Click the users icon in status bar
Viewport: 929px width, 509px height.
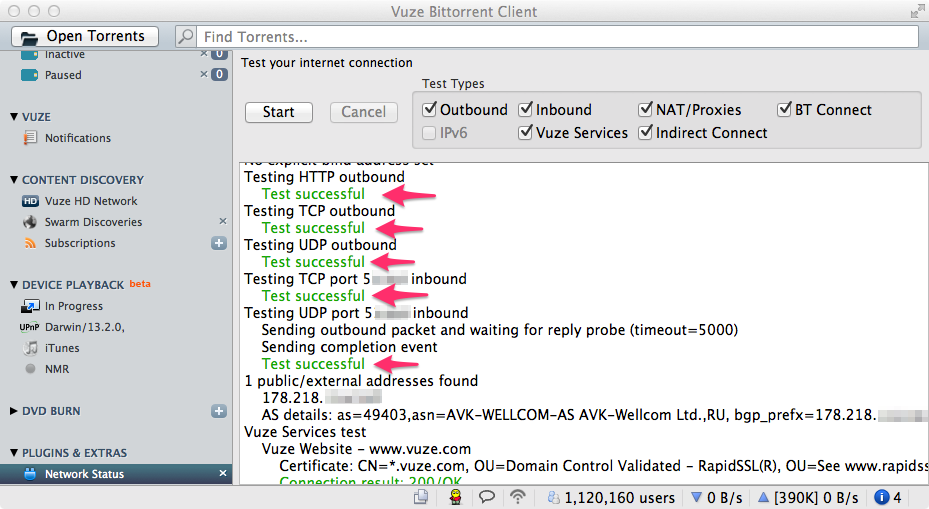[x=553, y=497]
